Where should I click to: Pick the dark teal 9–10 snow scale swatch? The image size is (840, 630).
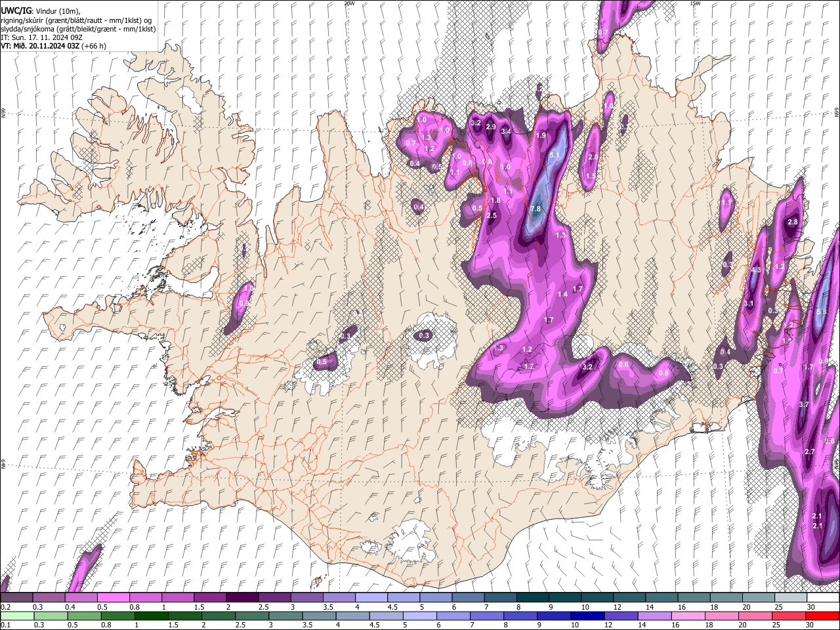click(564, 598)
